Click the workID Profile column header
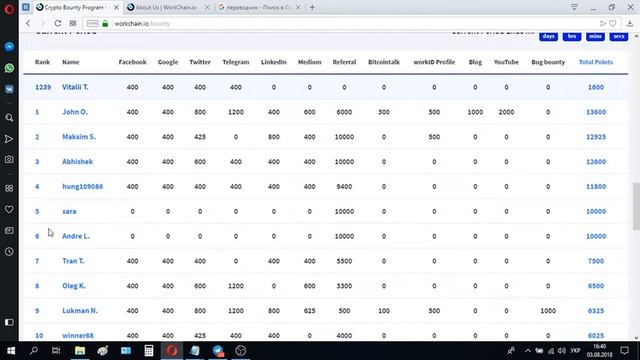Screen dimensions: 640x360 [434, 62]
